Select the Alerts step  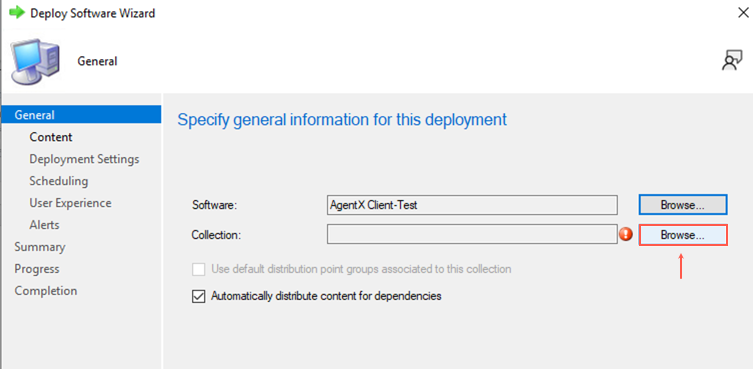[44, 225]
